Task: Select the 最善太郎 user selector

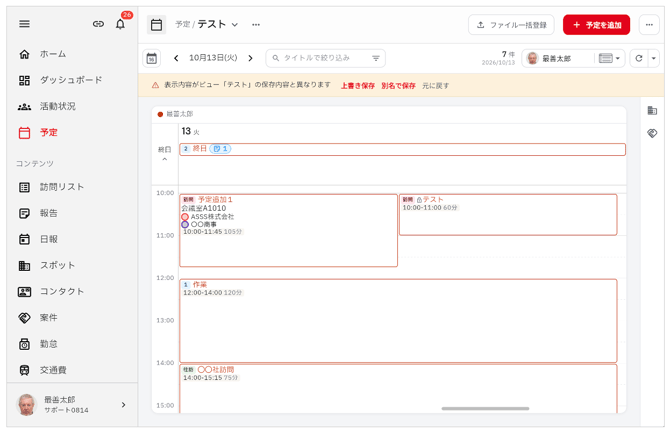Action: tap(558, 59)
